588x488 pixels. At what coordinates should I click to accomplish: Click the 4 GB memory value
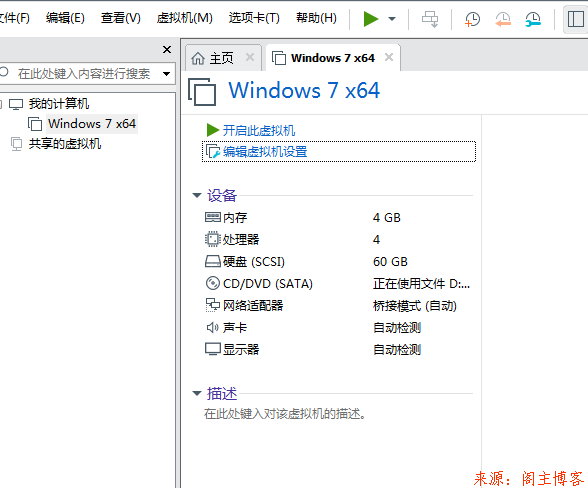click(387, 218)
